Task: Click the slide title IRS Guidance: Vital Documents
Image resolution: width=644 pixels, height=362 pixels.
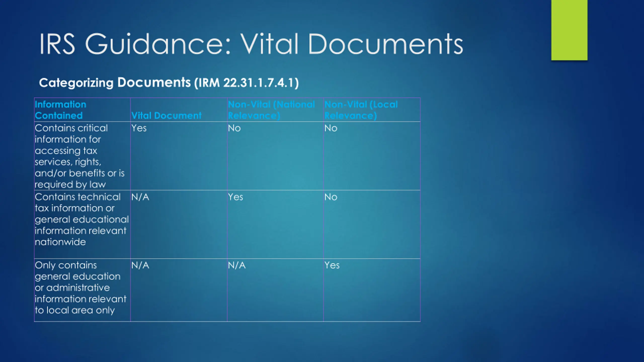Action: tap(251, 44)
